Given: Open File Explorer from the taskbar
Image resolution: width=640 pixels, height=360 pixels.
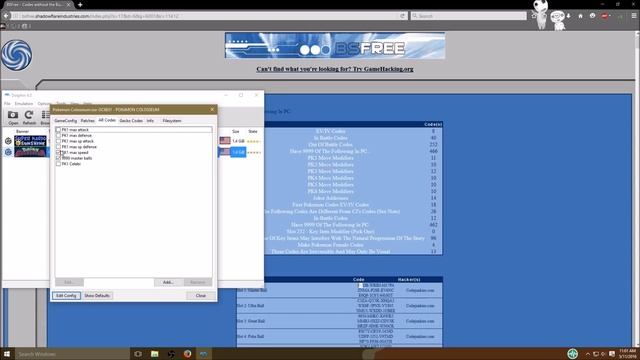Looking at the screenshot, I should click(155, 354).
